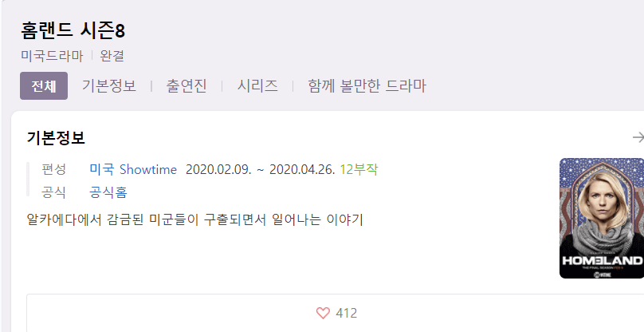Click the 기본정보 section heading
The image size is (644, 332).
click(x=56, y=137)
